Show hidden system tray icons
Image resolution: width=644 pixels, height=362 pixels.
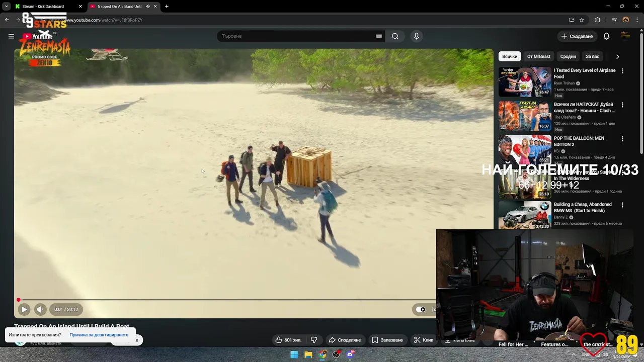tap(574, 354)
